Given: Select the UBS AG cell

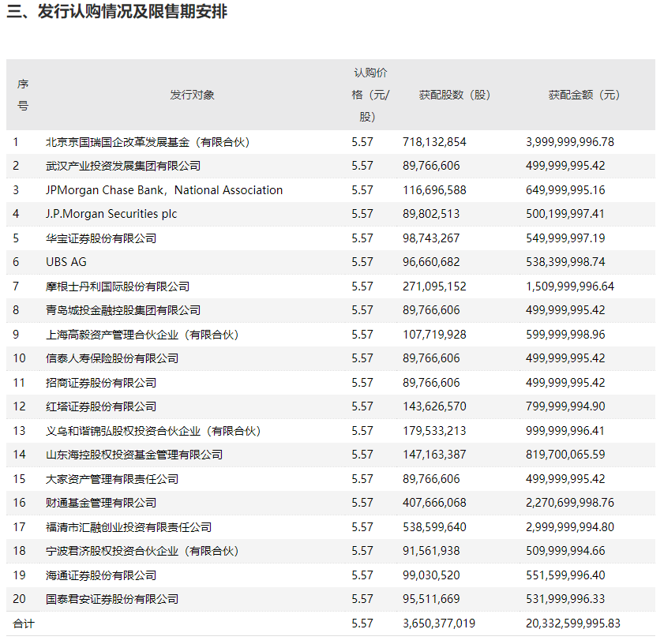Looking at the screenshot, I should (x=66, y=262).
